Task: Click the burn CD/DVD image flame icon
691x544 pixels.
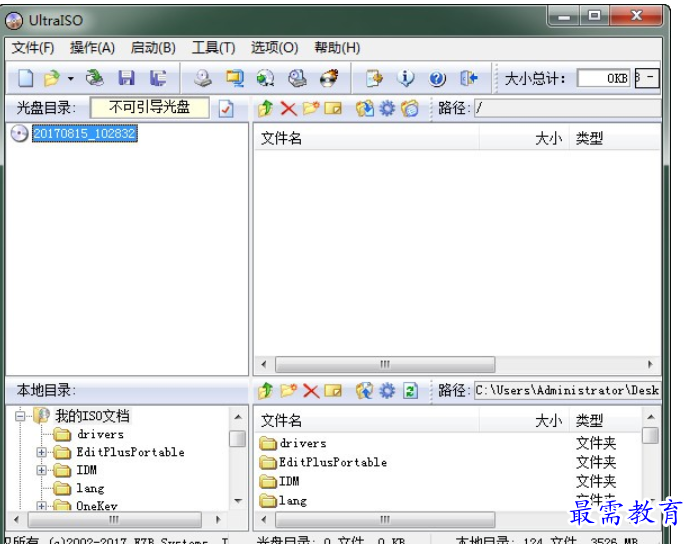Action: (329, 78)
